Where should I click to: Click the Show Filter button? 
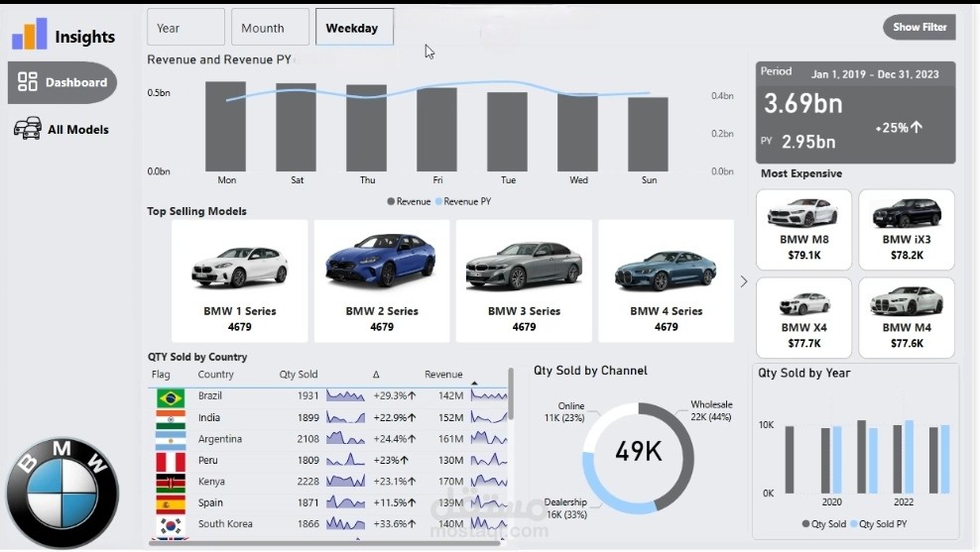coord(919,27)
